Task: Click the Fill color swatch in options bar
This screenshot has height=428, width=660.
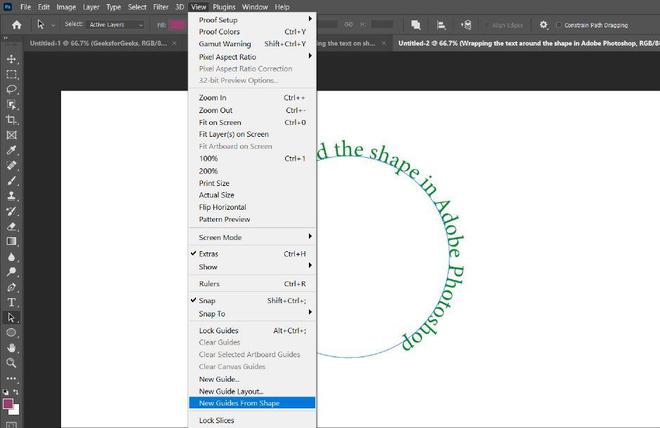Action: coord(178,25)
